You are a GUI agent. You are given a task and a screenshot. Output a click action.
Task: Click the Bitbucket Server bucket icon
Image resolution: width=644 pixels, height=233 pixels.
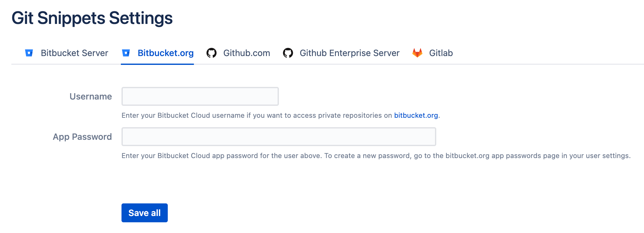click(29, 53)
